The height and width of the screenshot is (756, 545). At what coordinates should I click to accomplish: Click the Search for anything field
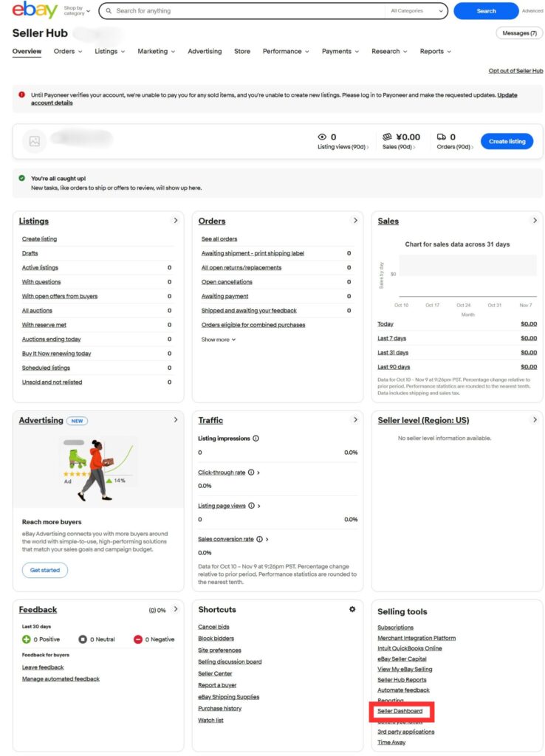point(247,11)
